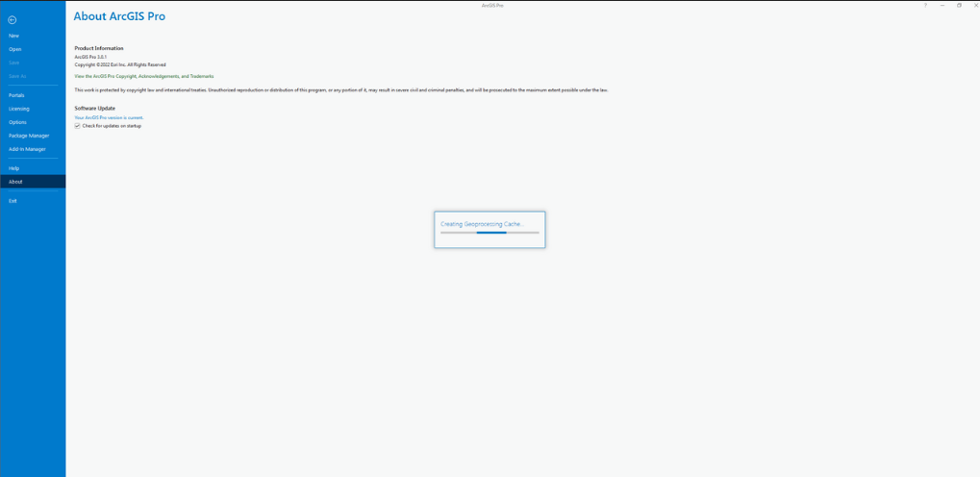Viewport: 980px width, 477px height.
Task: Select Help in the left sidebar
Action: coord(13,168)
